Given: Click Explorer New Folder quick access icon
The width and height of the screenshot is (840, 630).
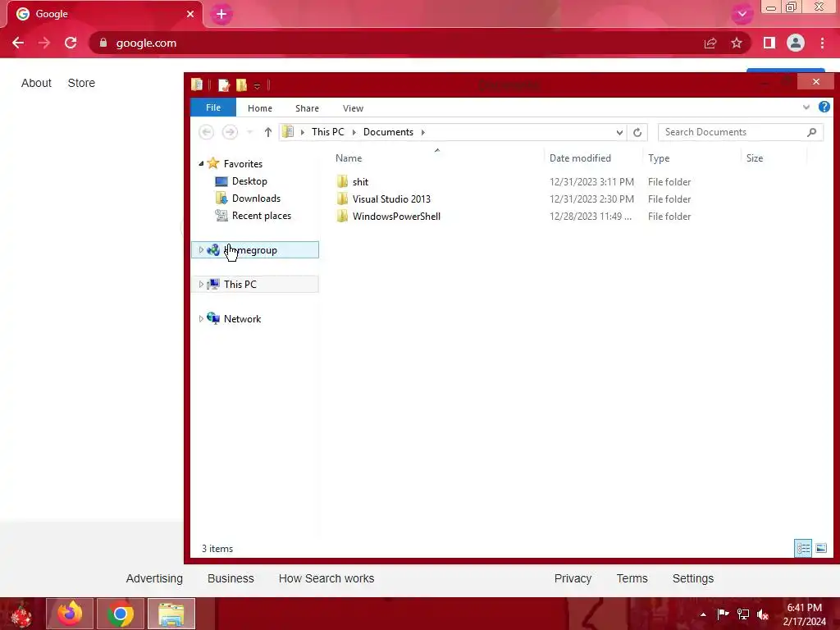Looking at the screenshot, I should click(242, 84).
